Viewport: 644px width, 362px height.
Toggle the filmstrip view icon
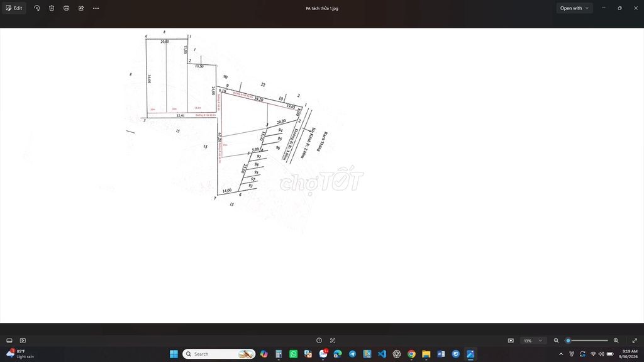[x=9, y=341]
